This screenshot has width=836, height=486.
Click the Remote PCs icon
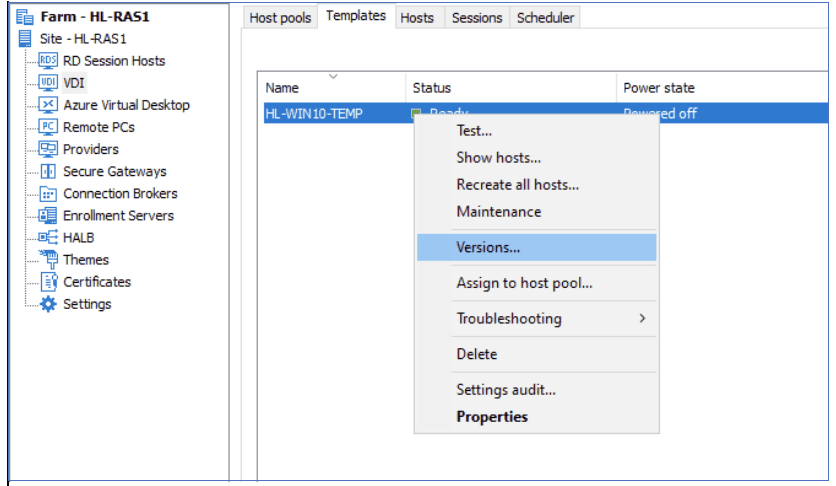point(48,127)
